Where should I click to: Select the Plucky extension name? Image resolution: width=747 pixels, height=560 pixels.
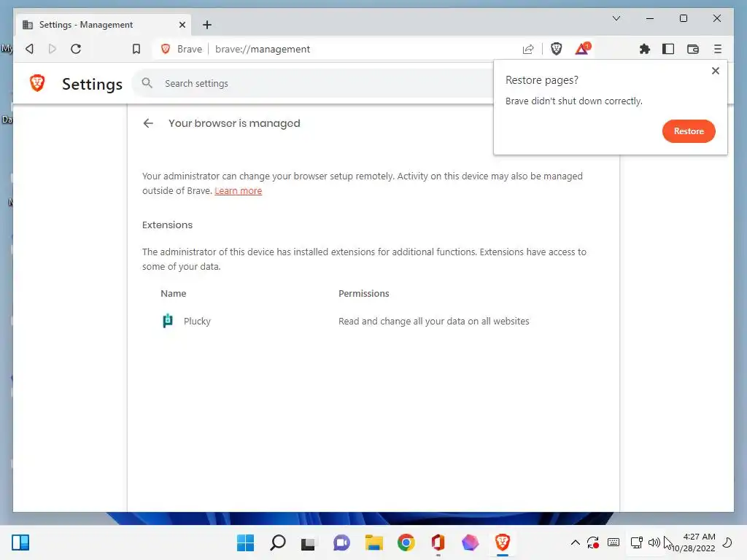click(x=197, y=322)
